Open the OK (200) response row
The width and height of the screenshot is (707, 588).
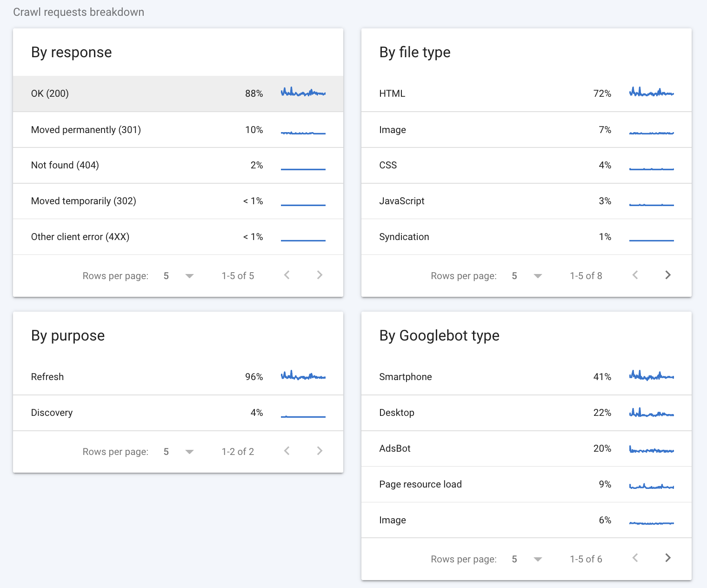click(x=178, y=94)
